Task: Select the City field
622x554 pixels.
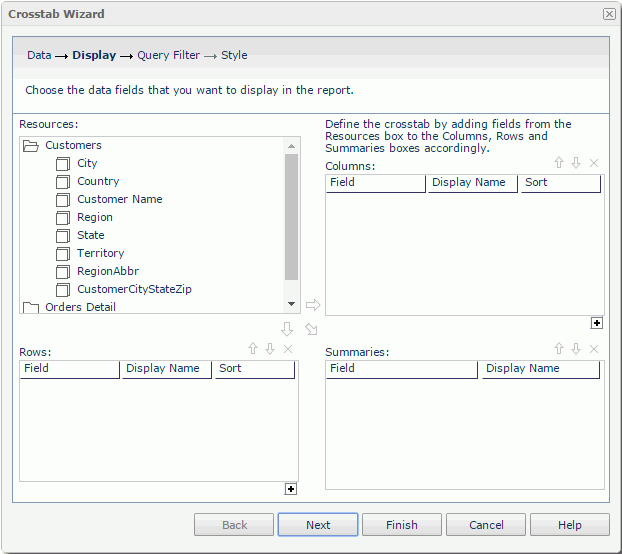Action: (x=87, y=163)
